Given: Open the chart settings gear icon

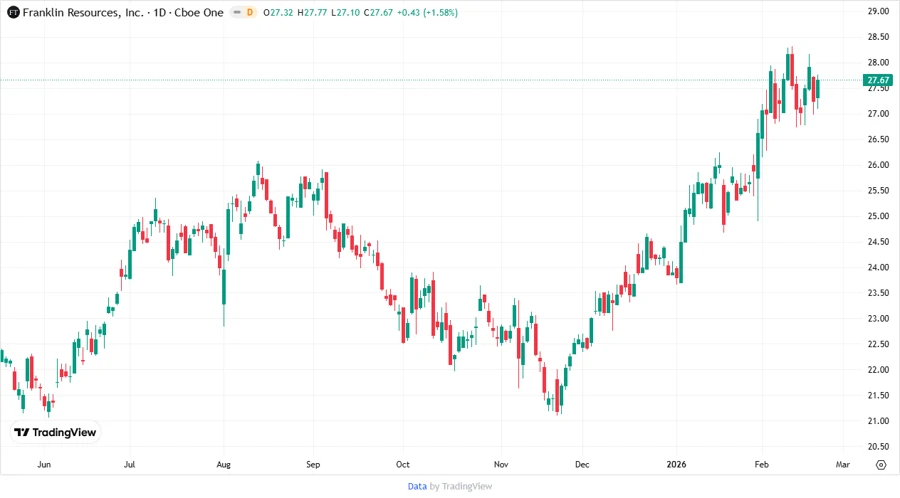Looking at the screenshot, I should tap(881, 465).
